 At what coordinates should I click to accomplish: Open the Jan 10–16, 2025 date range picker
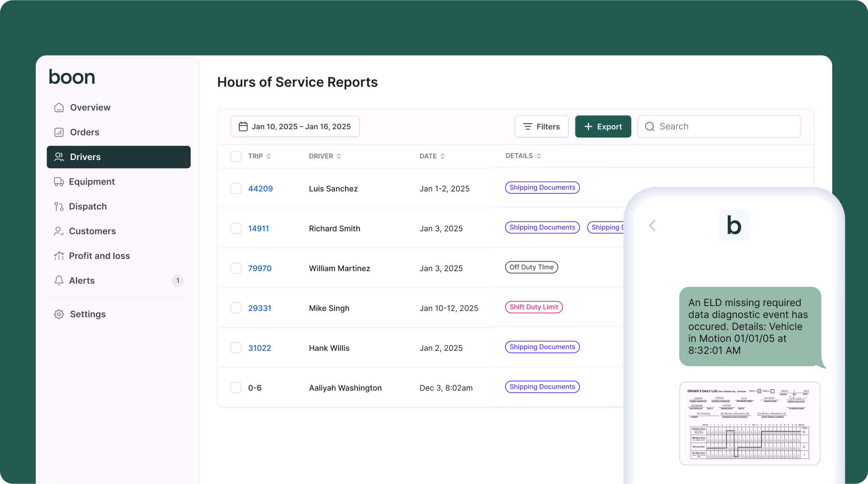click(x=295, y=127)
